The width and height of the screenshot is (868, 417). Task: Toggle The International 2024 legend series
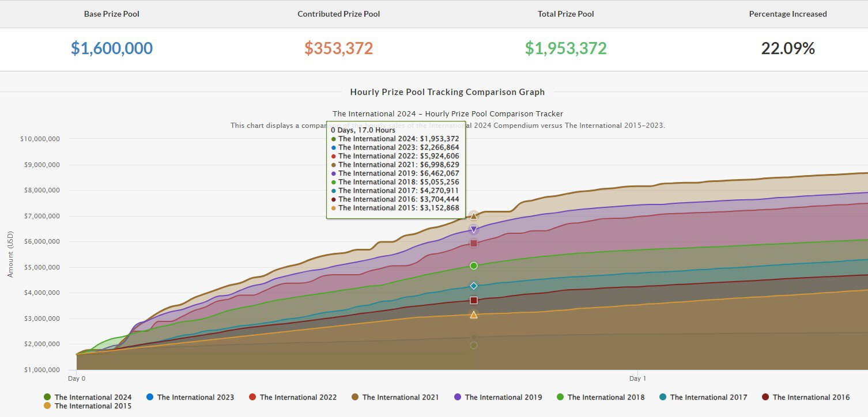click(88, 397)
